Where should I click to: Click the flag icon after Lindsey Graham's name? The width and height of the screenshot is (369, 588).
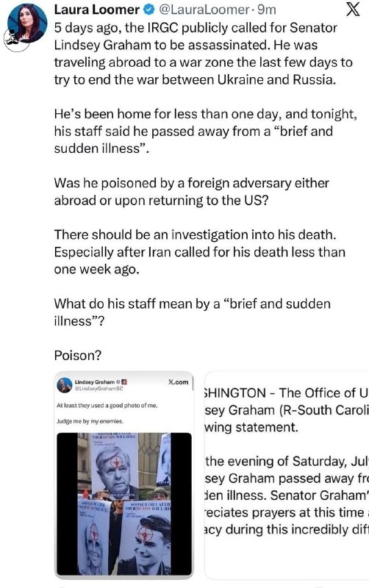(x=124, y=382)
